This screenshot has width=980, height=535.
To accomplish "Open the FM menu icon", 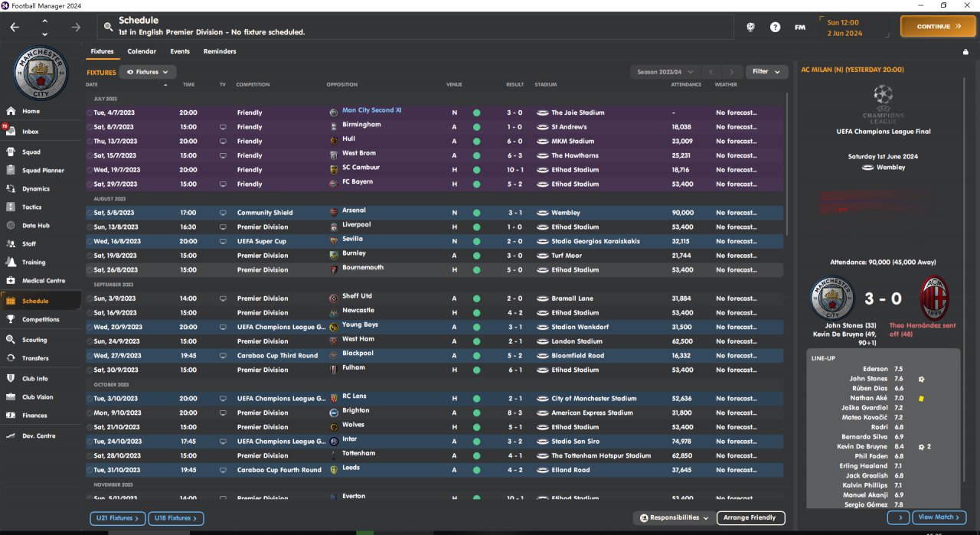I will tap(799, 27).
